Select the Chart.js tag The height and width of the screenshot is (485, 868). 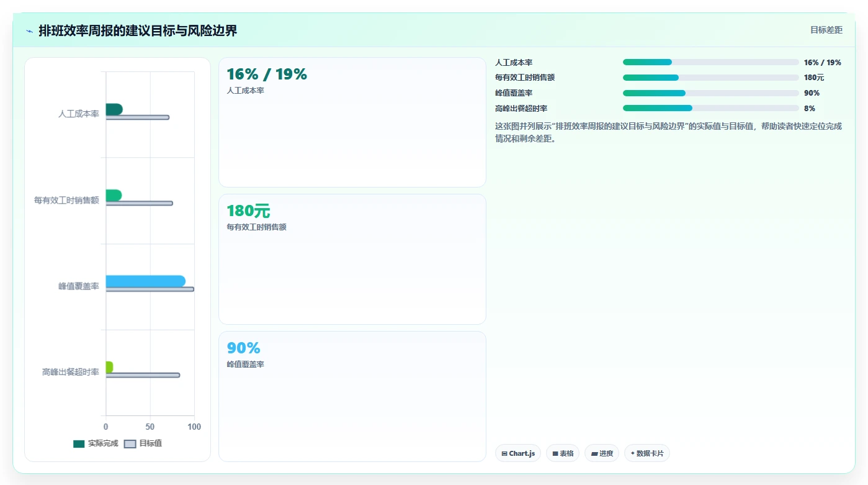click(518, 453)
